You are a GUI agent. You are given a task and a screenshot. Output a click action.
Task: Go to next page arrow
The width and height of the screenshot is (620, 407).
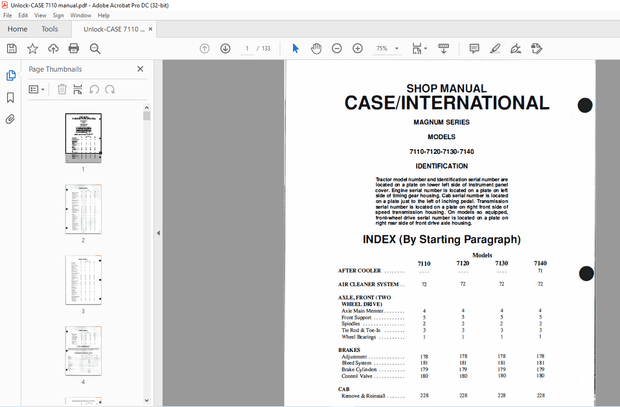225,49
